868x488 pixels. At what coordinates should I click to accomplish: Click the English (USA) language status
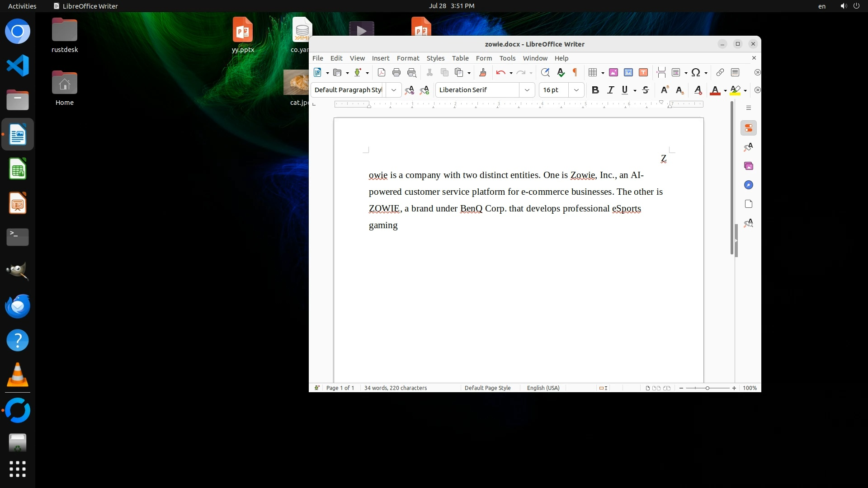[543, 388]
